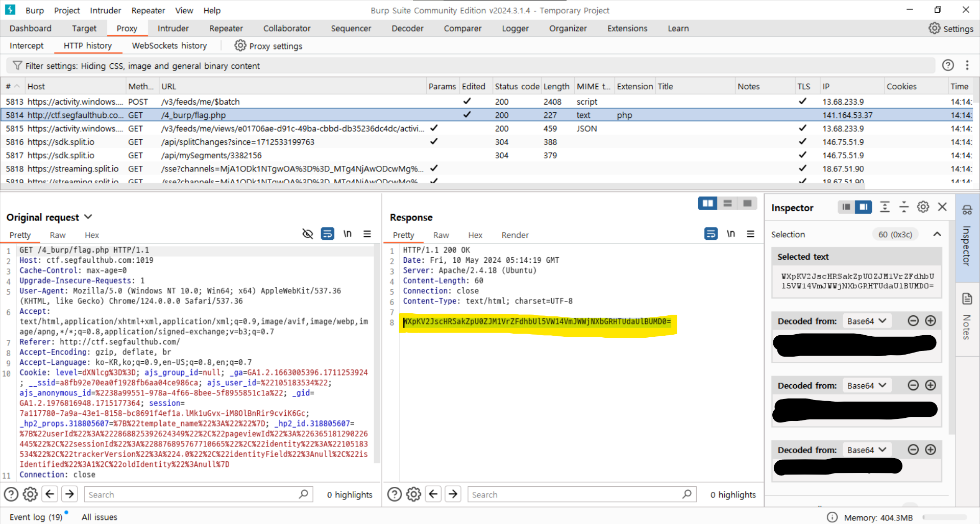This screenshot has width=980, height=524.
Task: Open Inspector settings gear
Action: pos(923,207)
